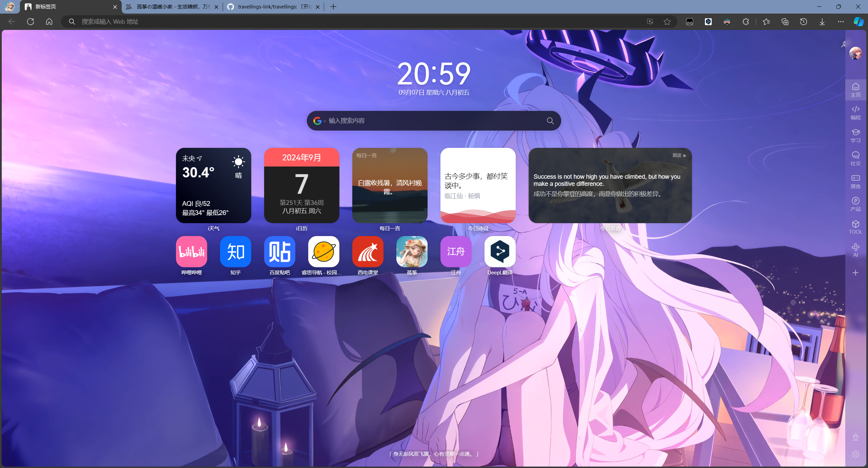Screen dimensions: 868x468
Task: Switch to the travellings-link GitHub tab
Action: pos(271,7)
